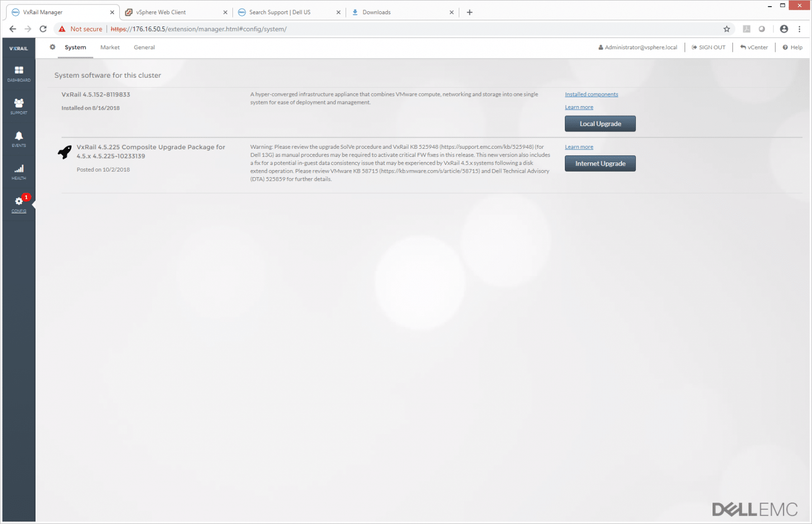Reload the page

click(x=43, y=29)
